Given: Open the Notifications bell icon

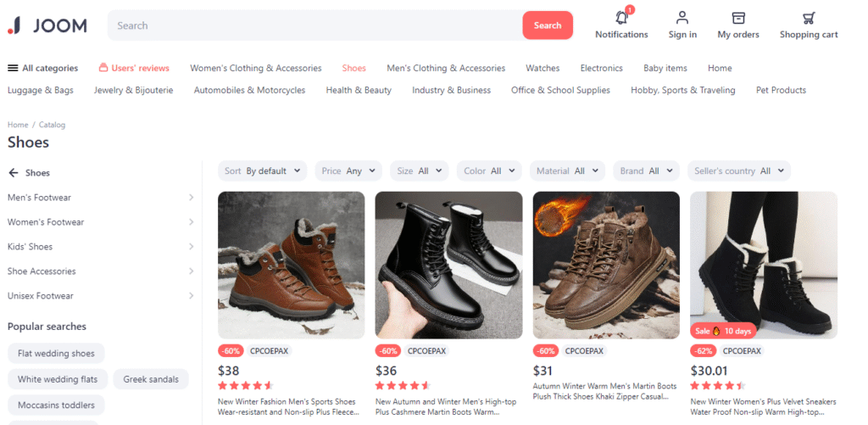Looking at the screenshot, I should coord(621,18).
